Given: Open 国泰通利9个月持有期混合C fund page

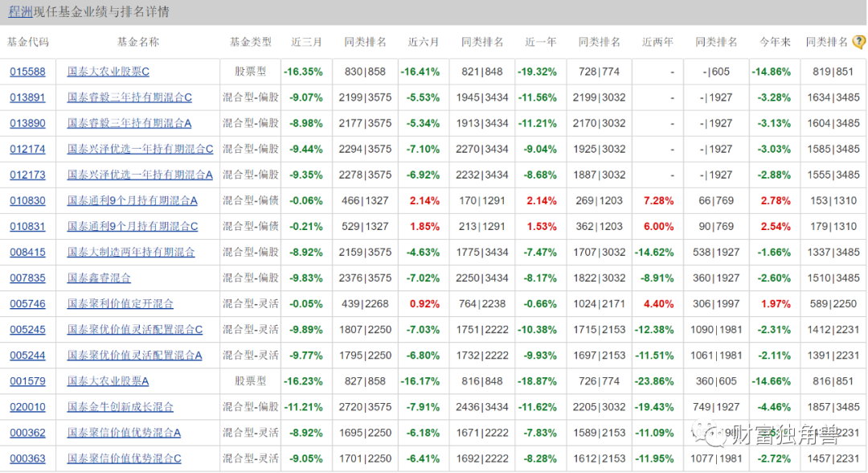Looking at the screenshot, I should (133, 226).
